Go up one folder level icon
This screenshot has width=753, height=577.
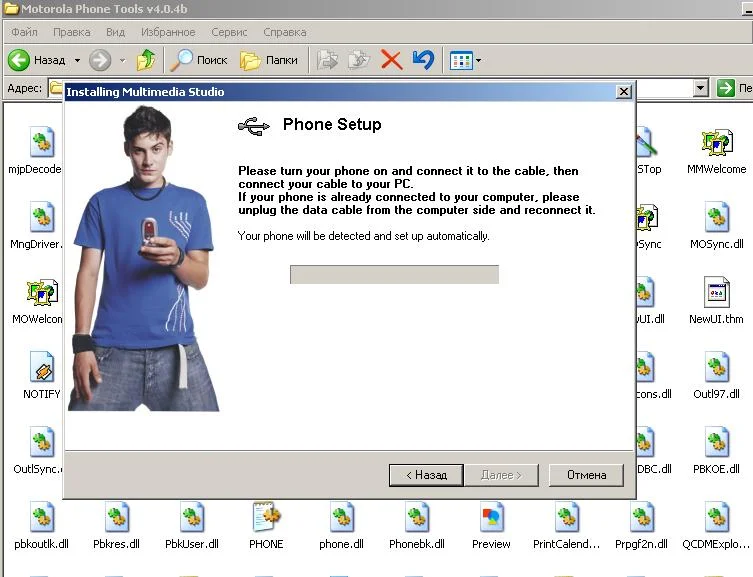(146, 60)
